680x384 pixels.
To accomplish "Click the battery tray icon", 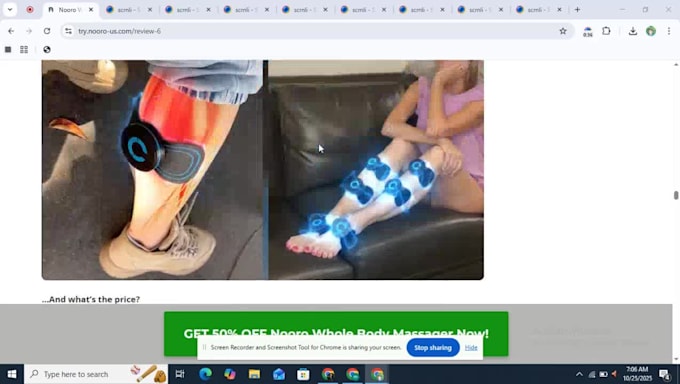I will pyautogui.click(x=603, y=374).
